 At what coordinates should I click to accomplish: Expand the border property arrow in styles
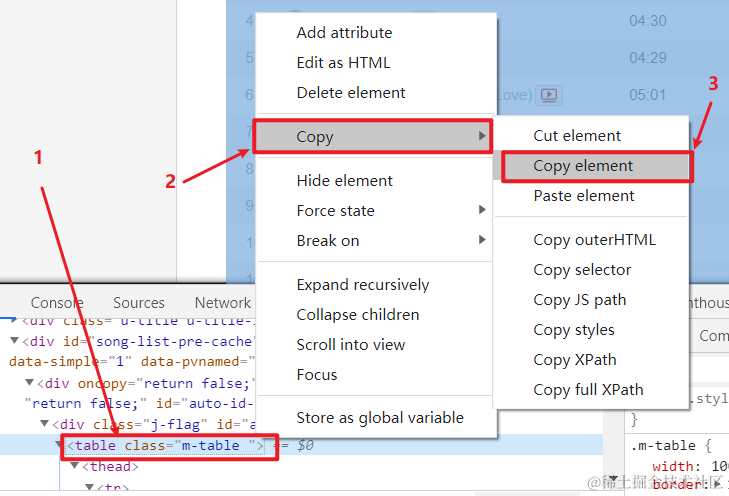coord(718,484)
